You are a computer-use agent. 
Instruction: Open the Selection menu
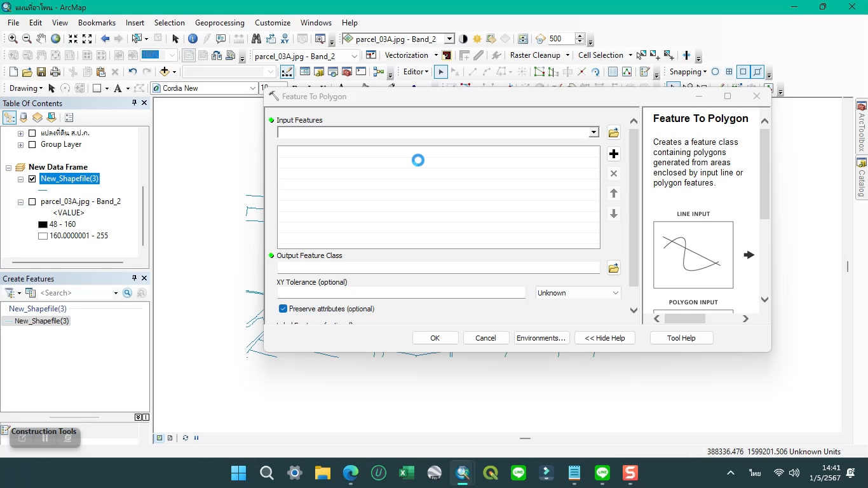tap(170, 23)
